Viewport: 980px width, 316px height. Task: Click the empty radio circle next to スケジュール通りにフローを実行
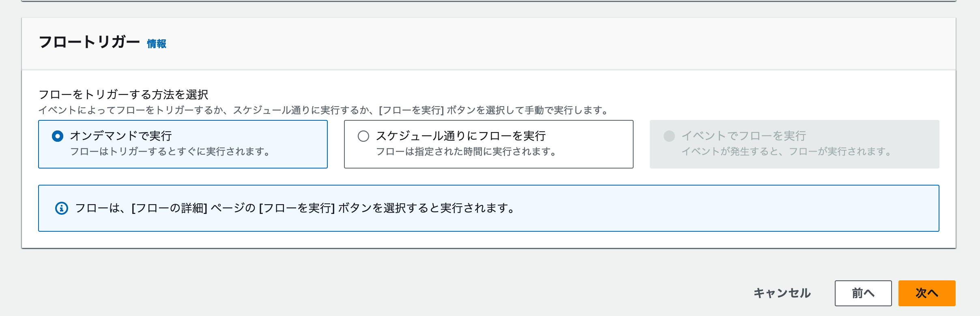pyautogui.click(x=363, y=137)
